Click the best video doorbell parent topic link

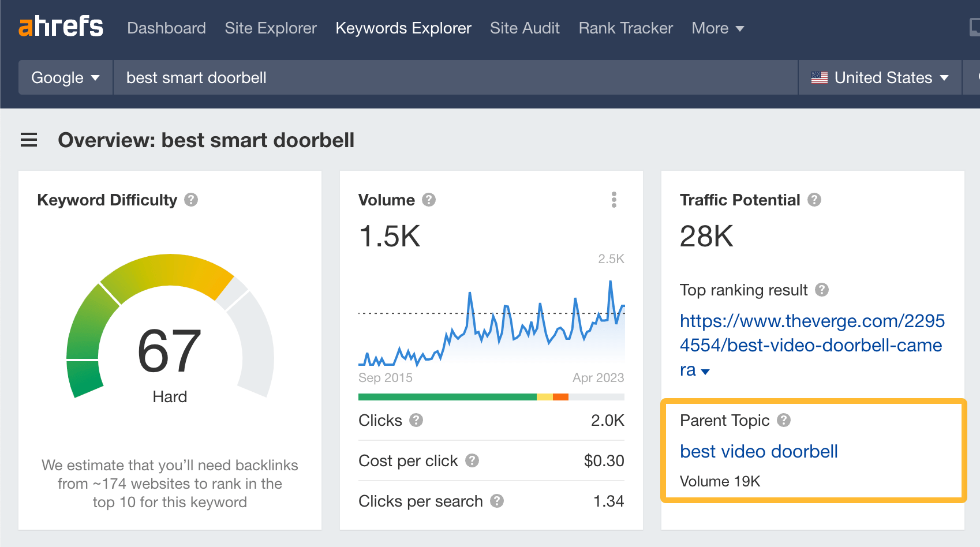click(x=758, y=452)
